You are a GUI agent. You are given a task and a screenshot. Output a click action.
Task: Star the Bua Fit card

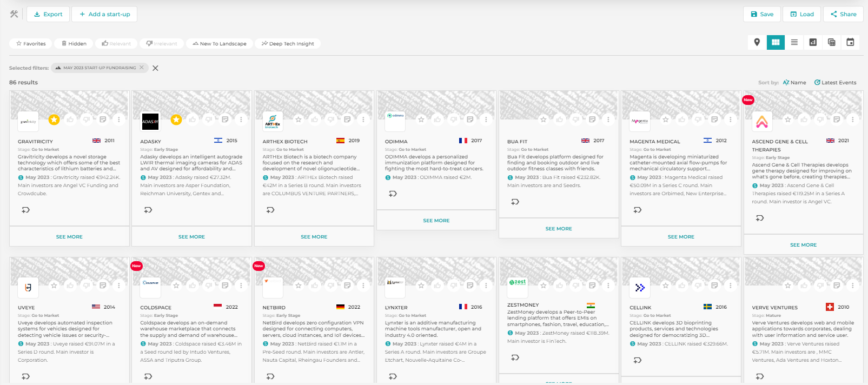click(544, 120)
